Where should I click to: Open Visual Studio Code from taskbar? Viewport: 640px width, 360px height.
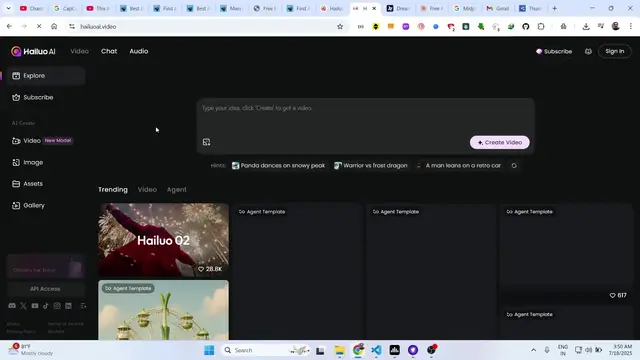pos(376,350)
